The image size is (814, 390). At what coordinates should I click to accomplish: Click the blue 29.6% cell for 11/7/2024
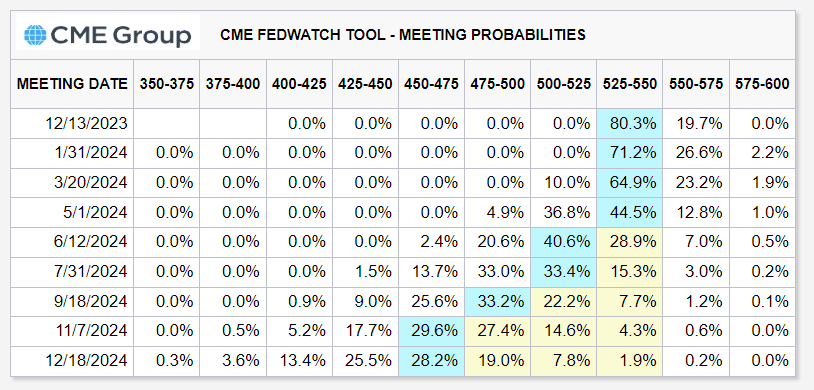[x=431, y=331]
